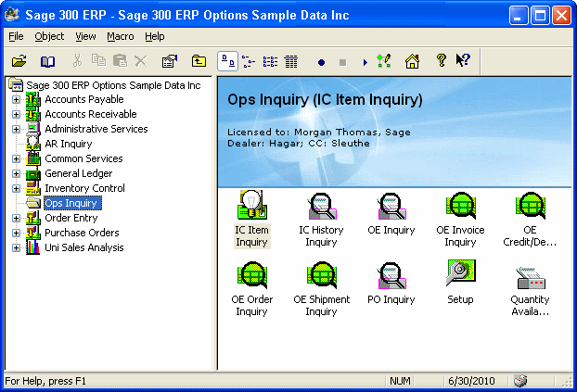The width and height of the screenshot is (577, 392).
Task: Open the Macro menu
Action: click(121, 36)
